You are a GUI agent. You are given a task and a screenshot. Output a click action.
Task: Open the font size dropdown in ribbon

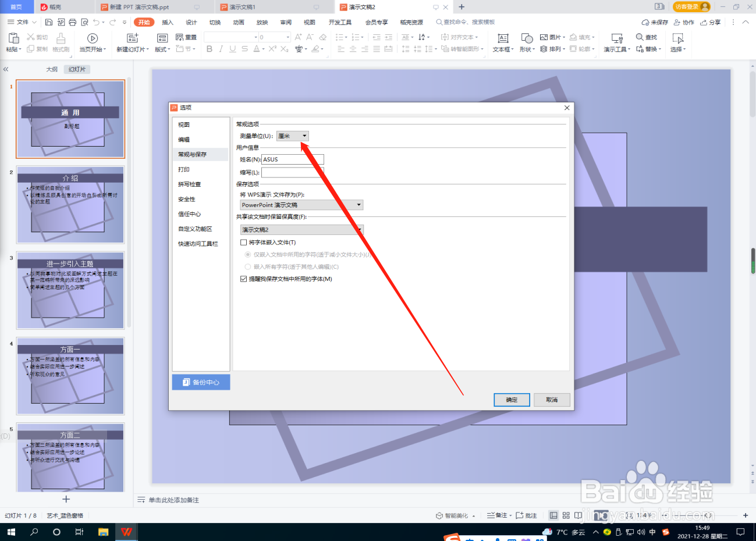click(288, 37)
